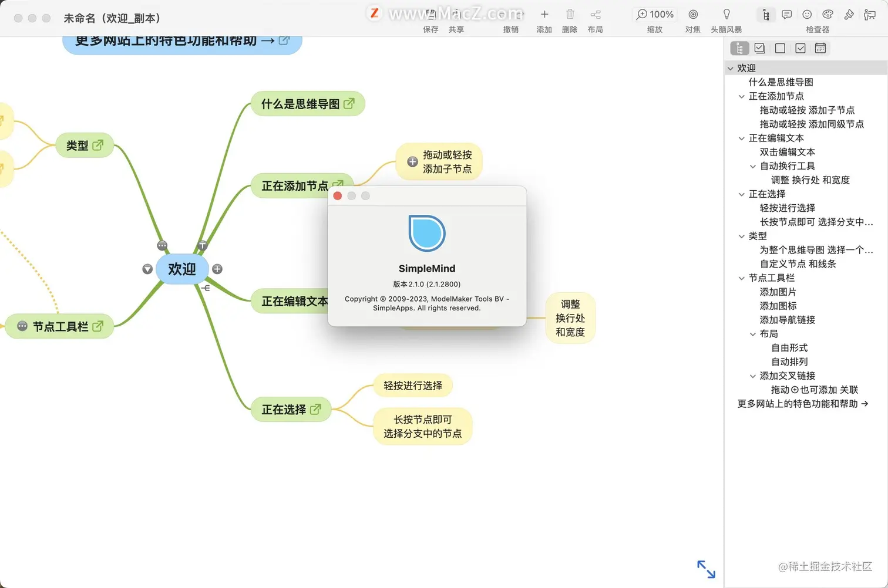Open the smiley icons inspector
Viewport: 888px width, 588px height.
tap(807, 15)
